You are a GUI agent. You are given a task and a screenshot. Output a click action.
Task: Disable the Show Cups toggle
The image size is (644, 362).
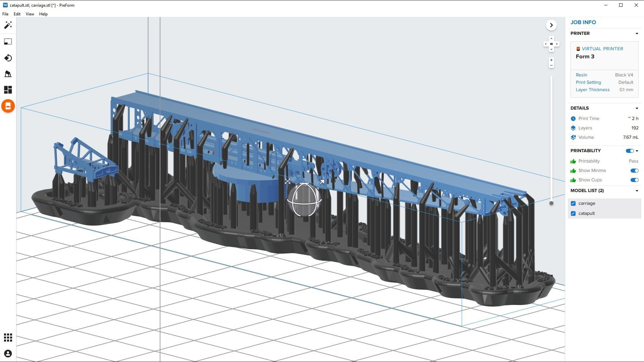click(634, 180)
